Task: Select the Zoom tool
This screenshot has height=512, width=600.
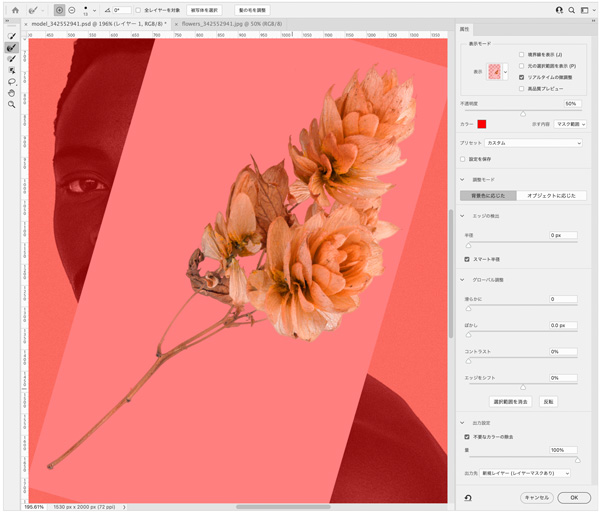Action: coord(12,104)
